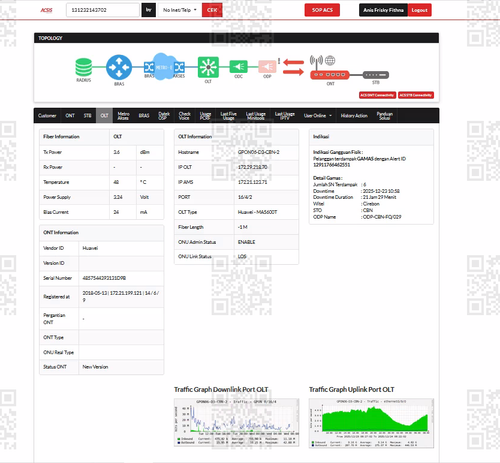Go to the Metro Akses tab
The image size is (500, 463).
123,116
